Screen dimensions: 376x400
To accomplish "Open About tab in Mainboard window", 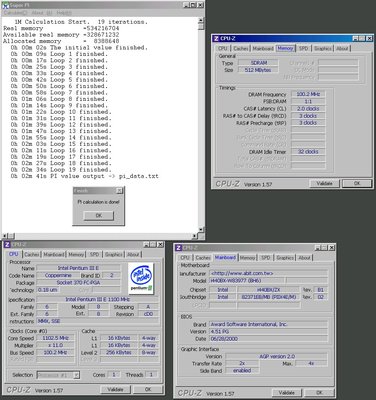I will [x=304, y=258].
